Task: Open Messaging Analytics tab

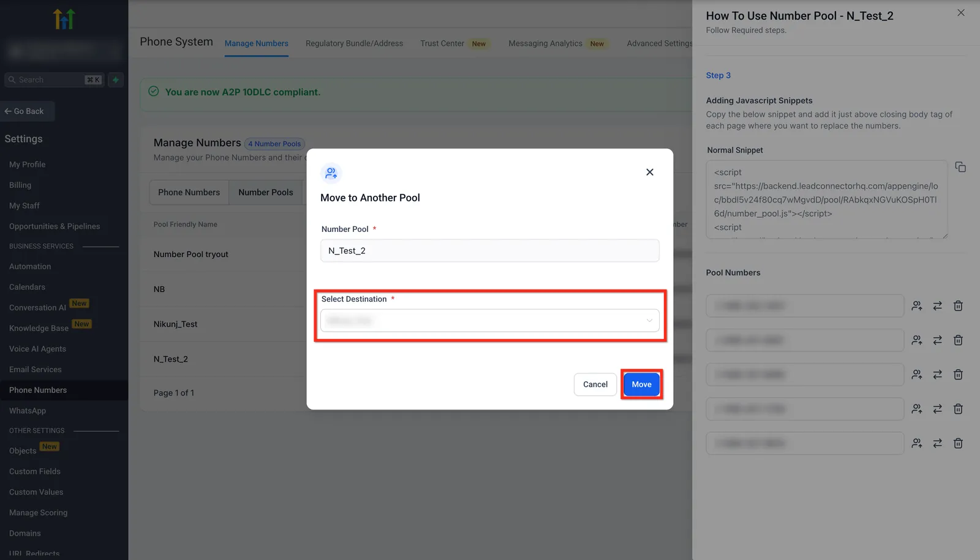Action: (545, 43)
